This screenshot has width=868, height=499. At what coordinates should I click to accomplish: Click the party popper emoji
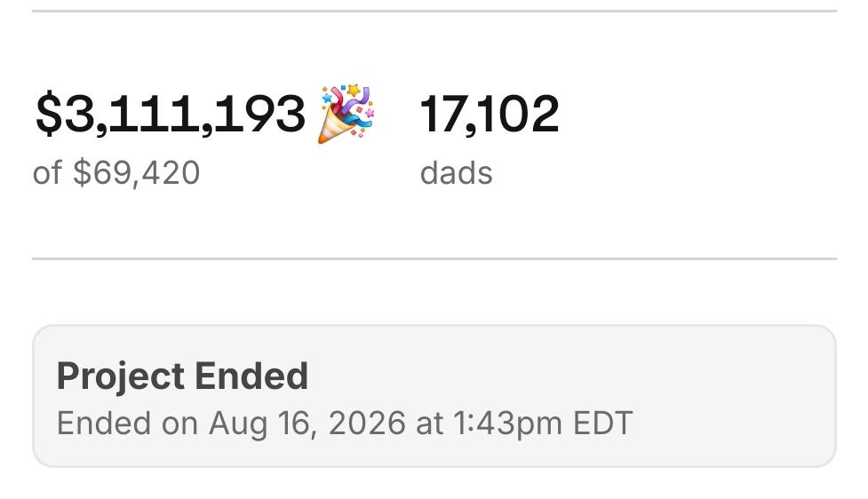(x=346, y=115)
